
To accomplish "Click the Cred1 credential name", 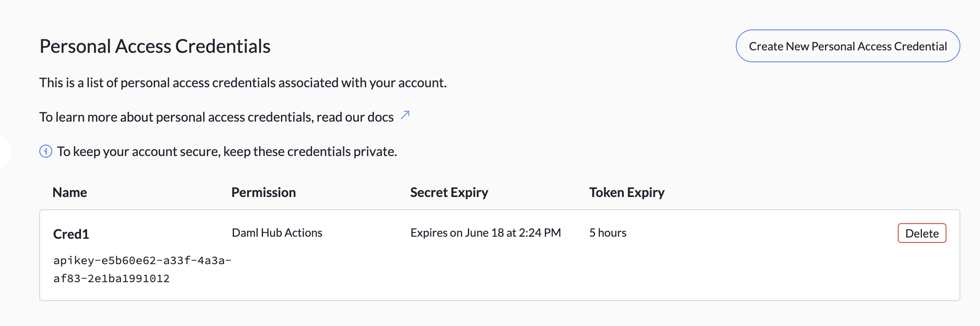I will tap(72, 234).
